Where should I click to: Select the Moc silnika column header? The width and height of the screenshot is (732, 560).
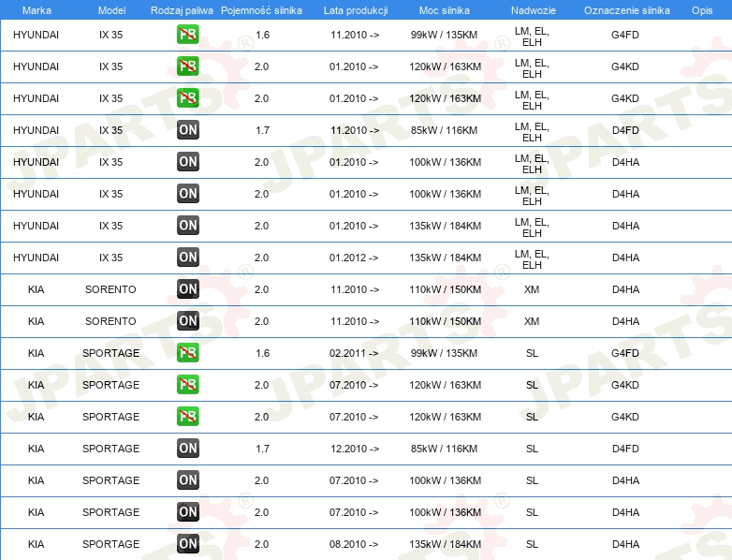point(444,9)
